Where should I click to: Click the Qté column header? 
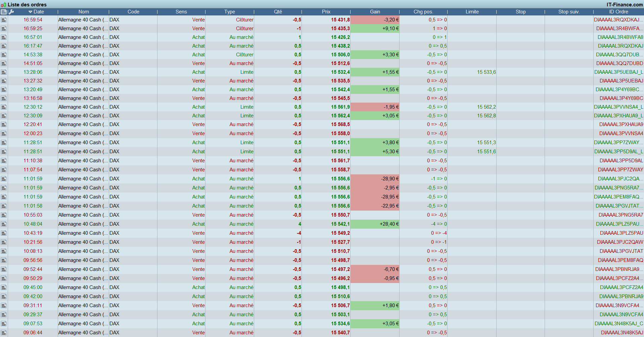pyautogui.click(x=278, y=12)
